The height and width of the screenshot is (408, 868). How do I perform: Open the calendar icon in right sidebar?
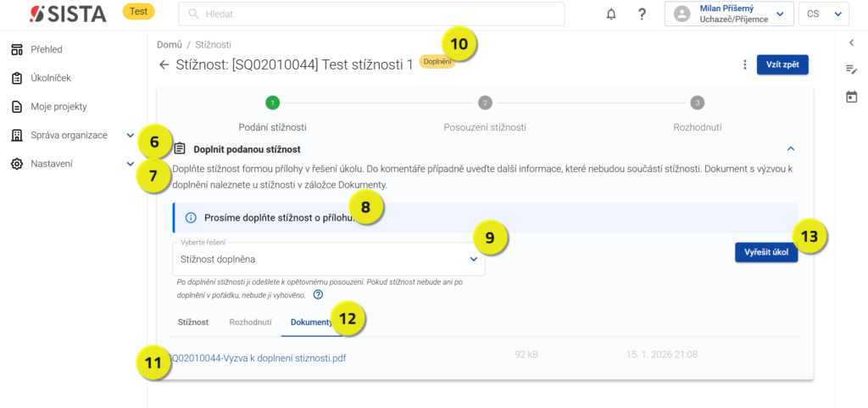[x=852, y=98]
